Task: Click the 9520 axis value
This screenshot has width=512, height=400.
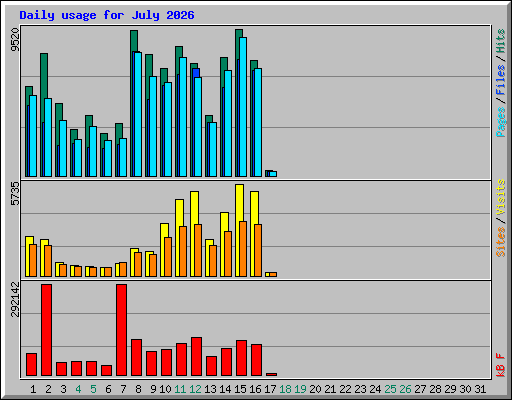Action: 15,40
